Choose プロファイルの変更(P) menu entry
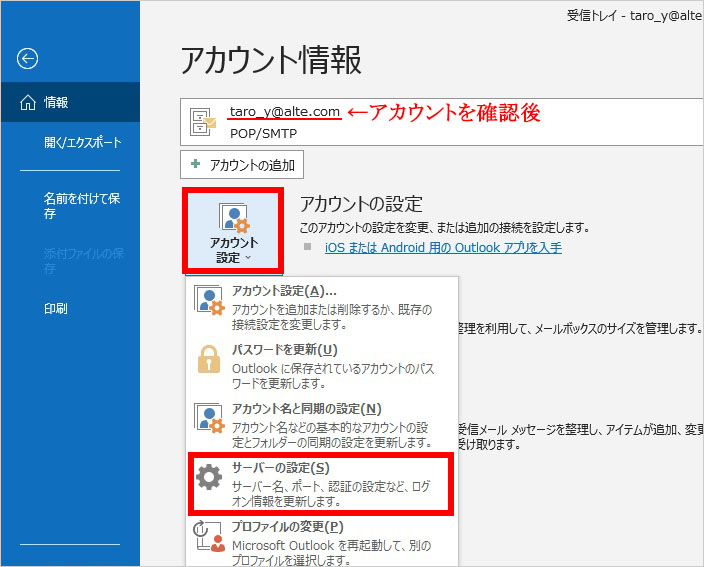This screenshot has width=704, height=567. 322,543
